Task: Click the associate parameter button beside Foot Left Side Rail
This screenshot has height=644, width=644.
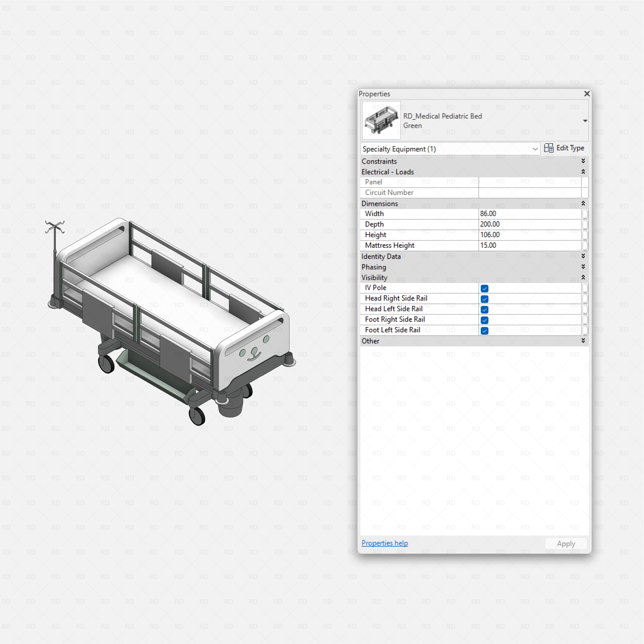Action: click(x=585, y=330)
